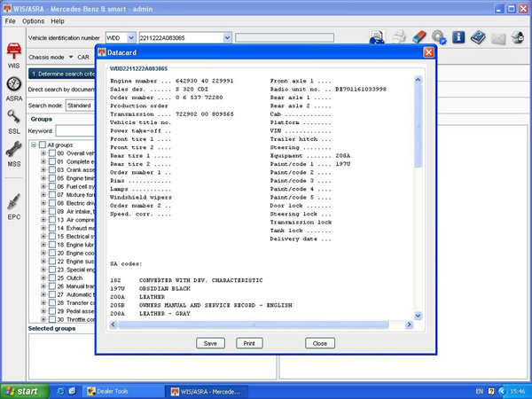Expand the 09 Air intake node
The width and height of the screenshot is (532, 399).
43,211
